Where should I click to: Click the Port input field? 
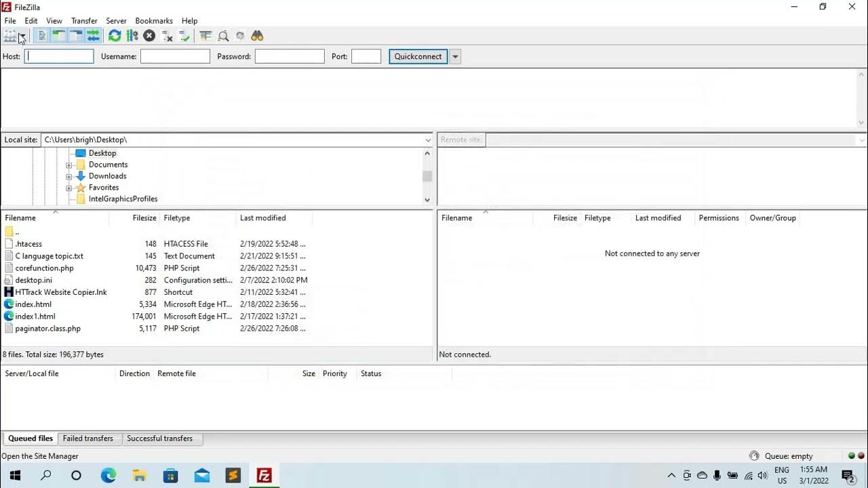coord(366,56)
